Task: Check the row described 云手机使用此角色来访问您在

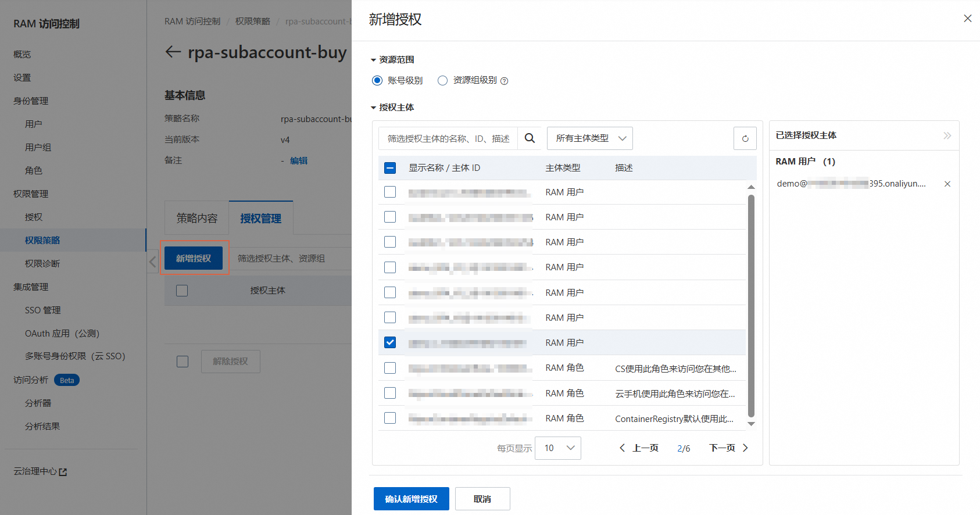Action: [390, 393]
